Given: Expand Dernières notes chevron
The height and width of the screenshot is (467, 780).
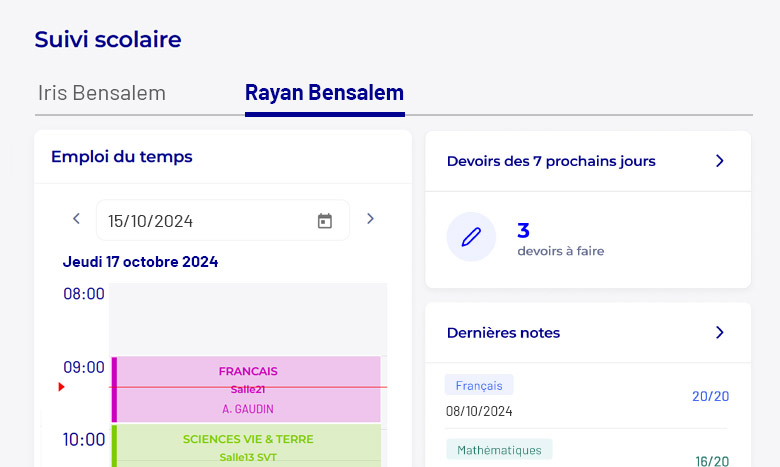Looking at the screenshot, I should click(719, 332).
